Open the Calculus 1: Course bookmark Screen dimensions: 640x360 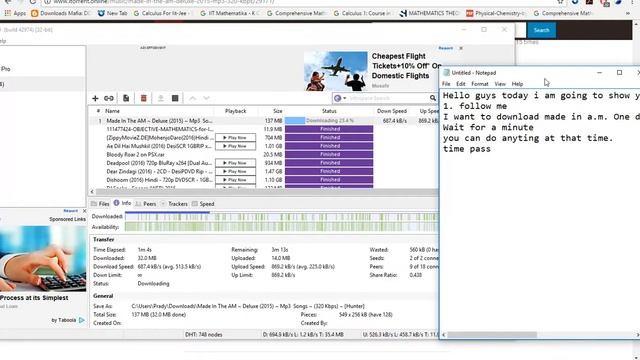pyautogui.click(x=363, y=13)
